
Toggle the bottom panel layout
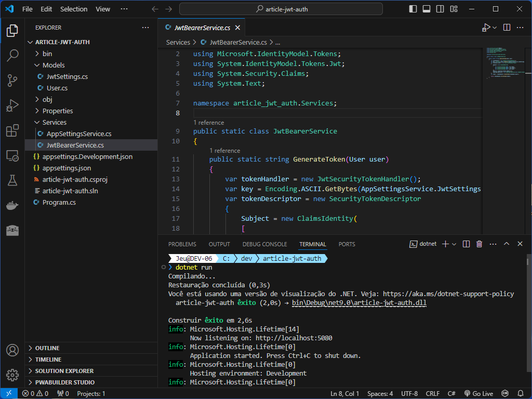(x=427, y=9)
